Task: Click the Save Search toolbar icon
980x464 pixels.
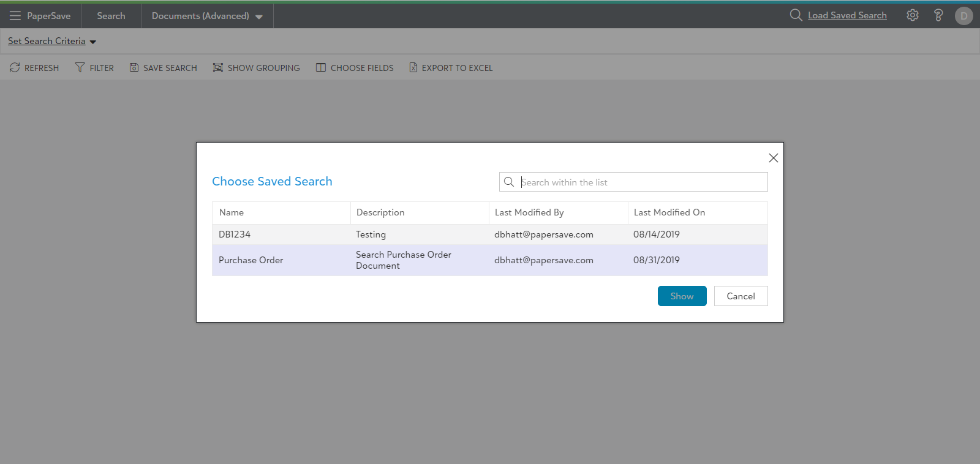Action: [134, 67]
